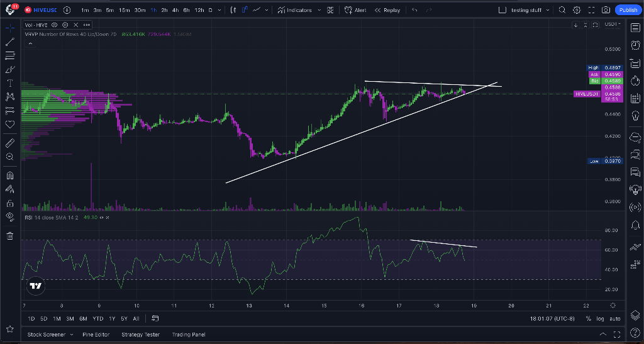Switch to the 5m timeframe
644x344 pixels.
coord(109,10)
